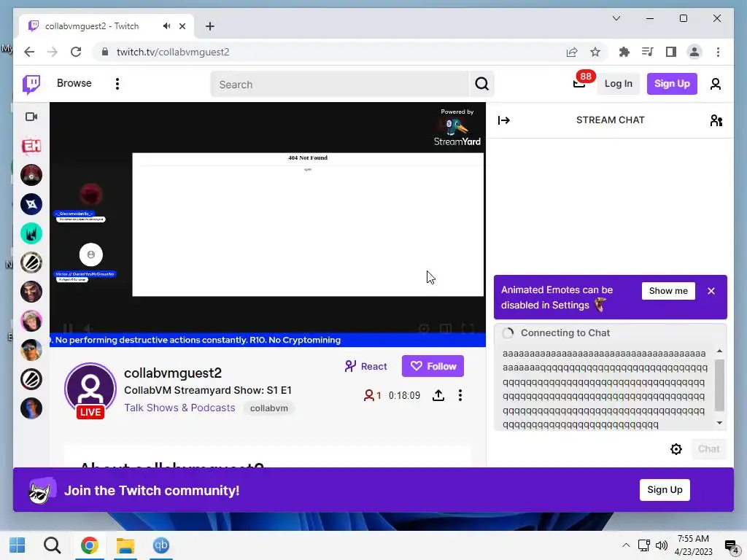
Task: Open chat settings gear
Action: (x=676, y=449)
